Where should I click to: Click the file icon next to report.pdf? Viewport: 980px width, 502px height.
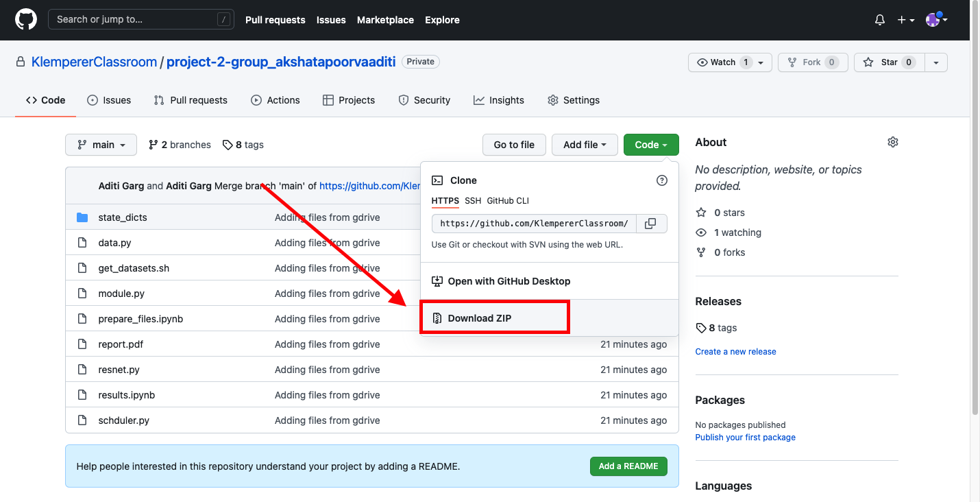tap(82, 344)
